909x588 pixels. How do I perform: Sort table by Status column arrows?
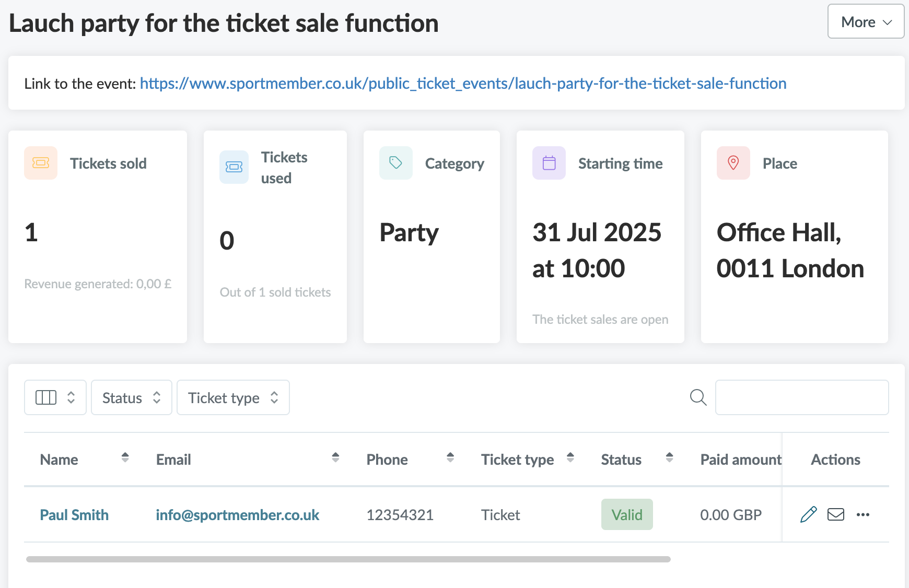(669, 458)
